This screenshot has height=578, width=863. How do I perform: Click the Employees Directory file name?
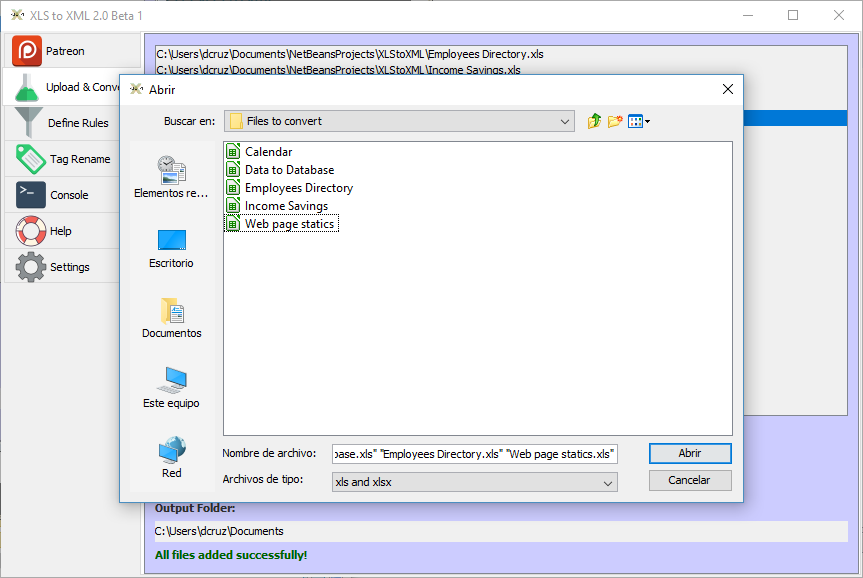pyautogui.click(x=299, y=188)
